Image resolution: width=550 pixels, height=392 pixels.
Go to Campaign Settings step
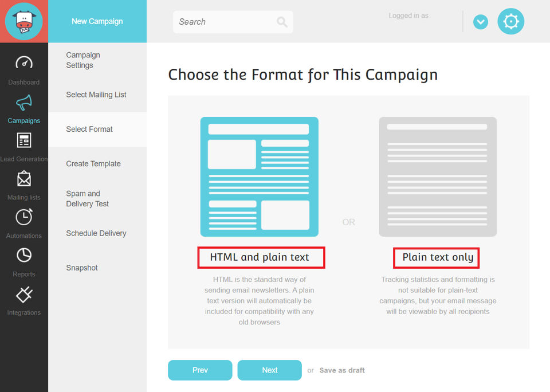click(83, 60)
